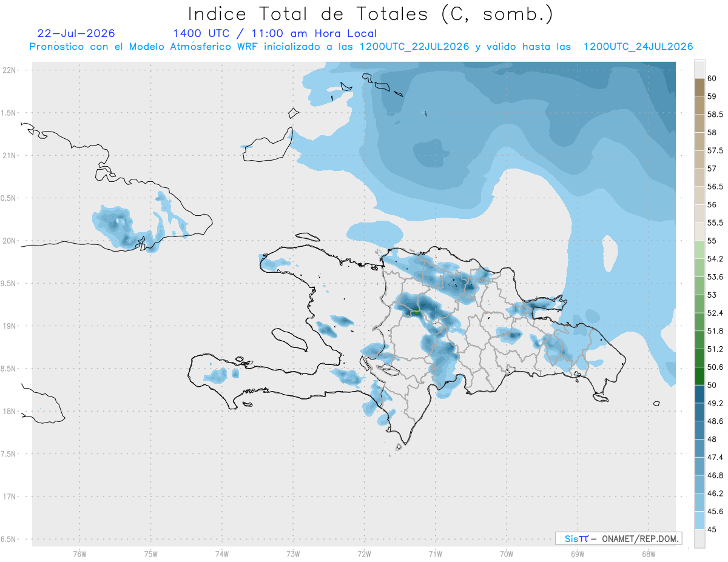
Task: Click the '72W' longitude label
Action: click(x=364, y=554)
